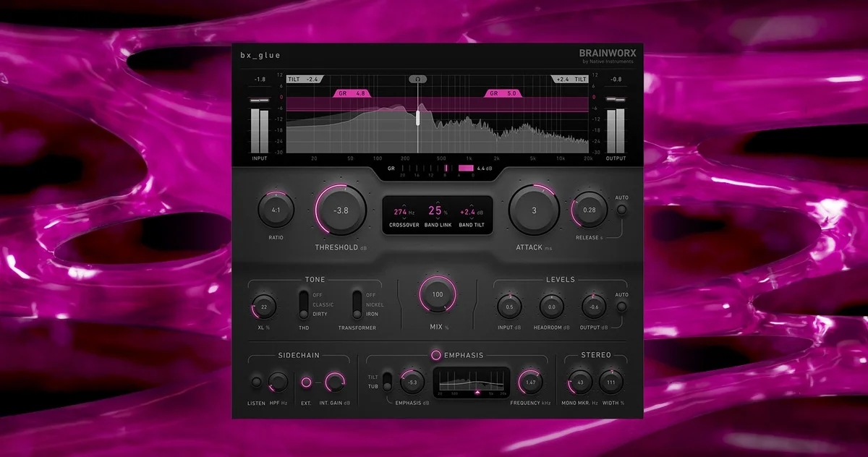Click the BAND LINK percentage display

(x=434, y=210)
